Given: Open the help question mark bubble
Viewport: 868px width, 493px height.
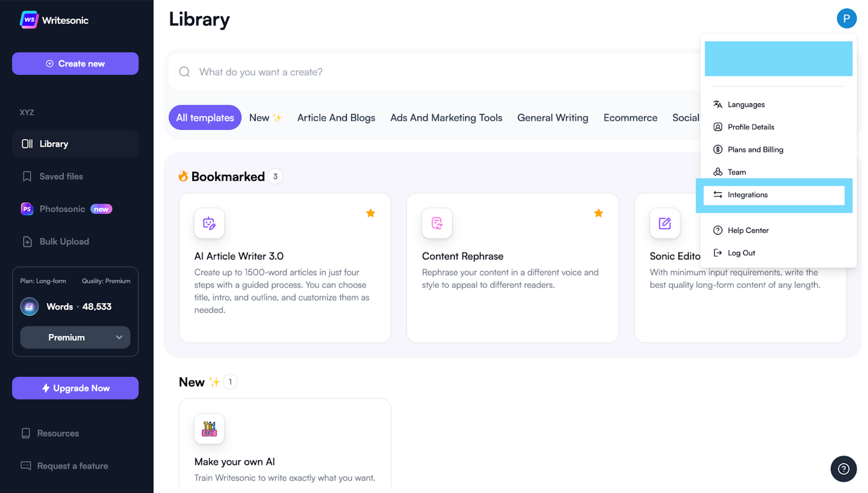Looking at the screenshot, I should click(843, 469).
